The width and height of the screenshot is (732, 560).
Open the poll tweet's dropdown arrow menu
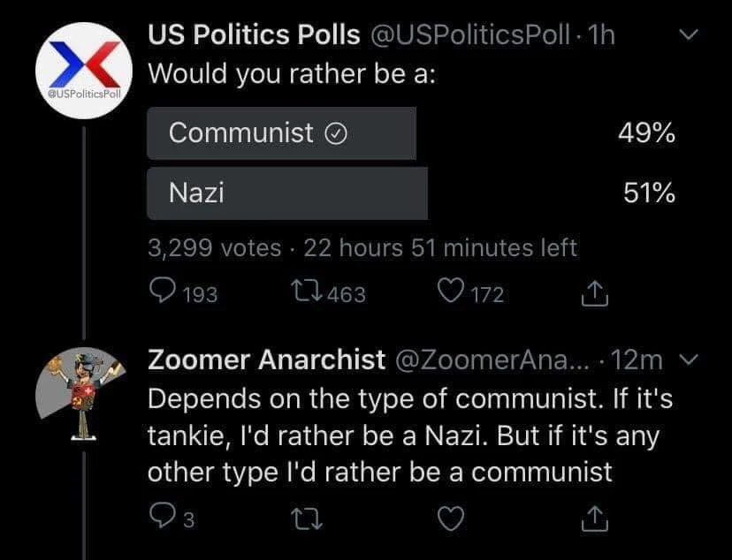coord(692,35)
